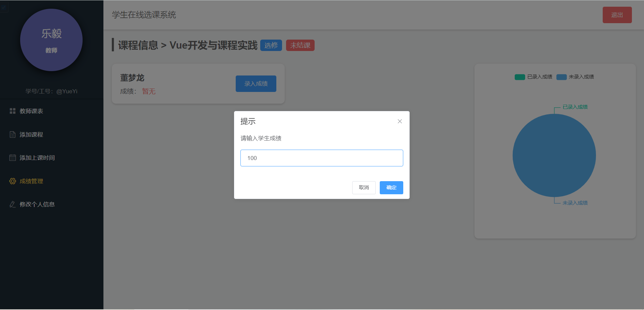Click the 教师课表 grid icon
This screenshot has width=644, height=310.
[x=12, y=111]
